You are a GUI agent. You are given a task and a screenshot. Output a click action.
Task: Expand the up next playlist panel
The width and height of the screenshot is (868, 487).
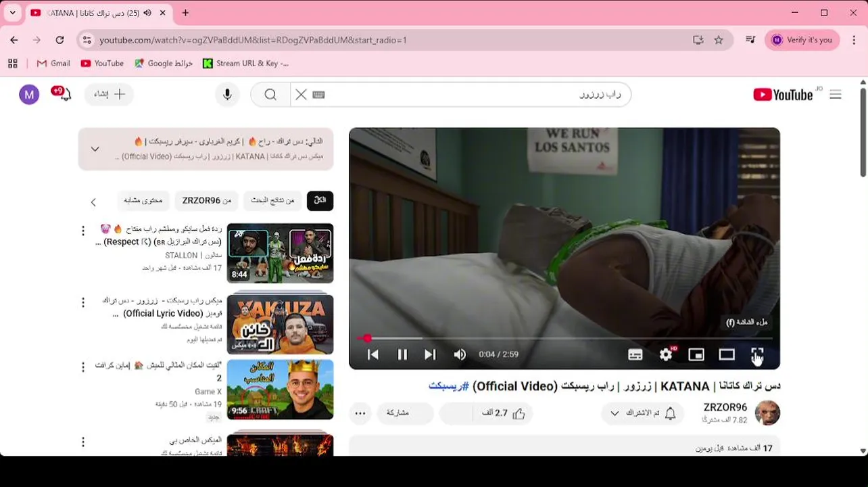(x=95, y=149)
